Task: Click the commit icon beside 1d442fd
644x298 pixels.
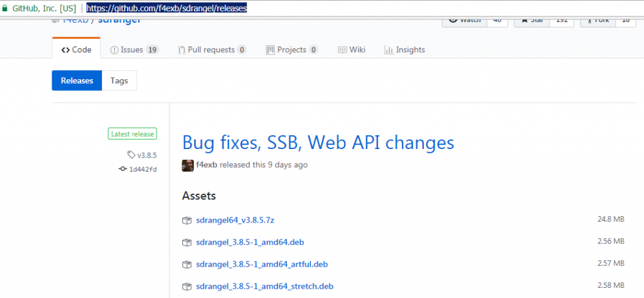Action: point(123,169)
